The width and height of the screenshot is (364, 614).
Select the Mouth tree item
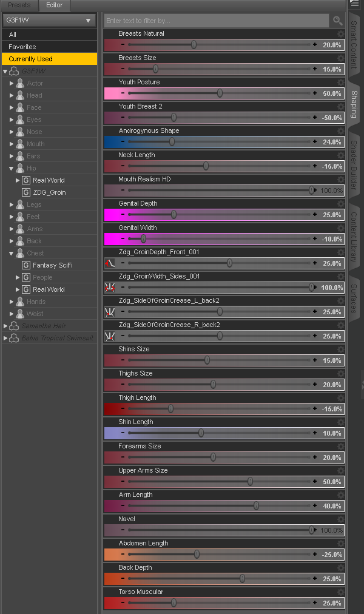click(36, 144)
